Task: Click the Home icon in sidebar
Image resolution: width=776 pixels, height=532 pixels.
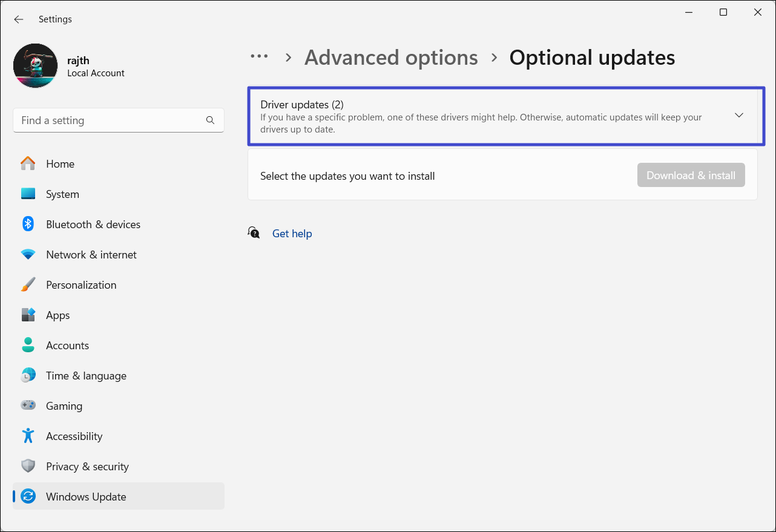Action: click(28, 164)
